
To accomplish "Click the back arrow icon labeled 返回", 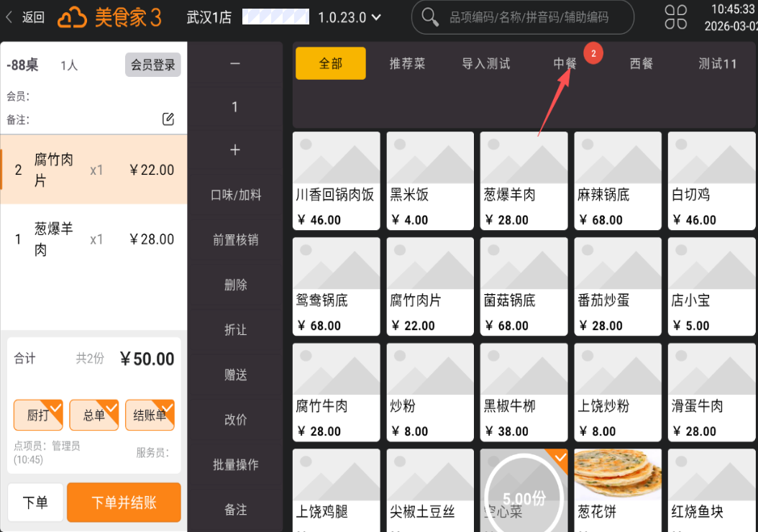I will pos(10,17).
